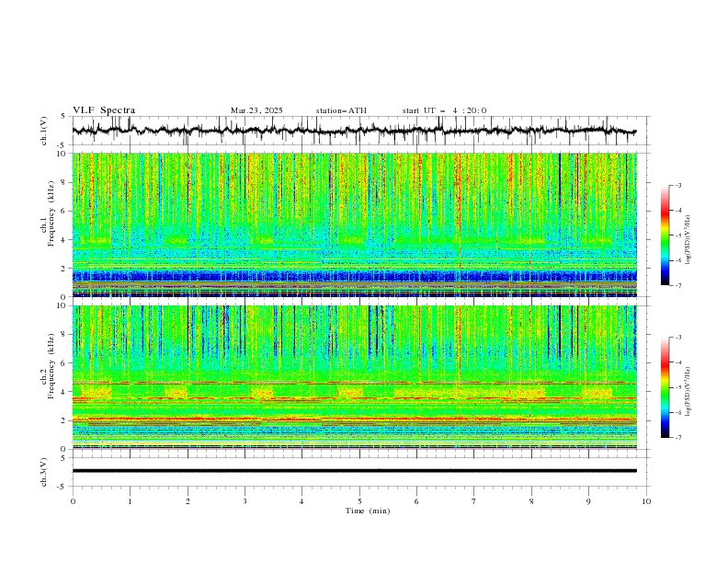Click the "2" kHz tick on ch.2 frequency axis

coord(65,420)
